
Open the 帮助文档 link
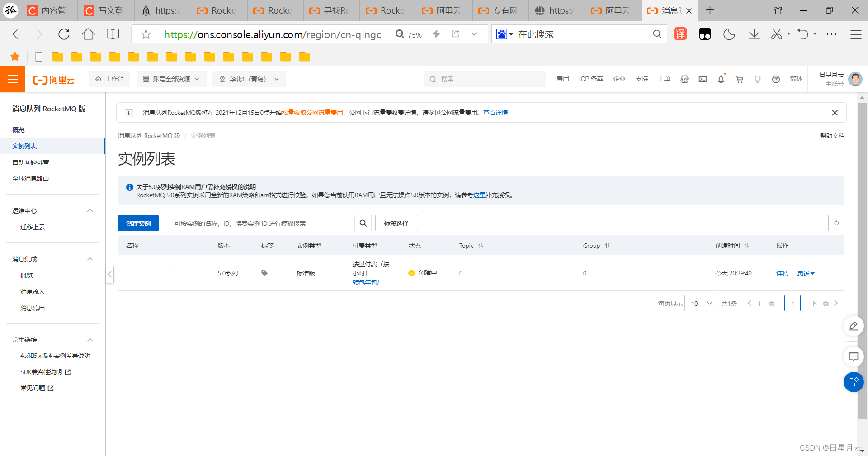pyautogui.click(x=832, y=136)
